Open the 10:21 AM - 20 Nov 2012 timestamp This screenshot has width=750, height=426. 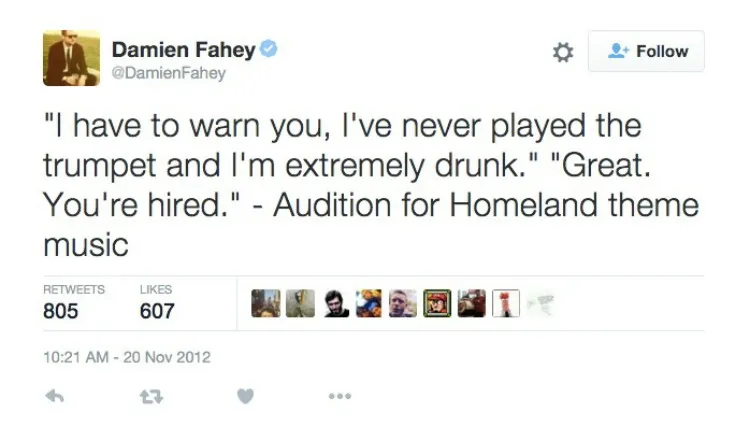[x=127, y=357]
